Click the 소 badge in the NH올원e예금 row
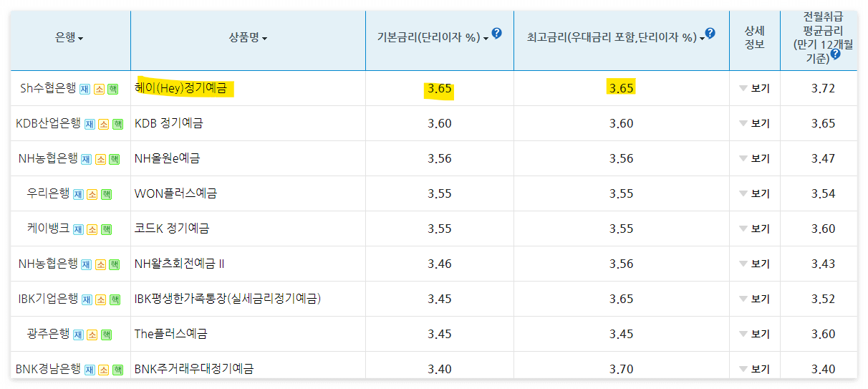 (x=100, y=160)
